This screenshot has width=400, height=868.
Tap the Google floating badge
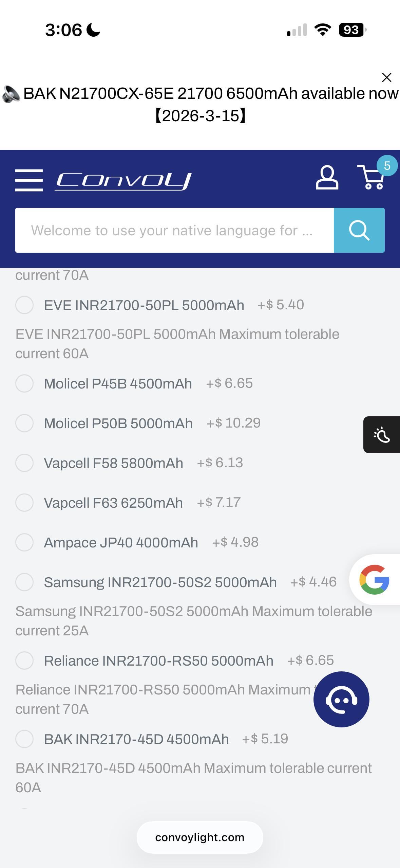point(374,580)
